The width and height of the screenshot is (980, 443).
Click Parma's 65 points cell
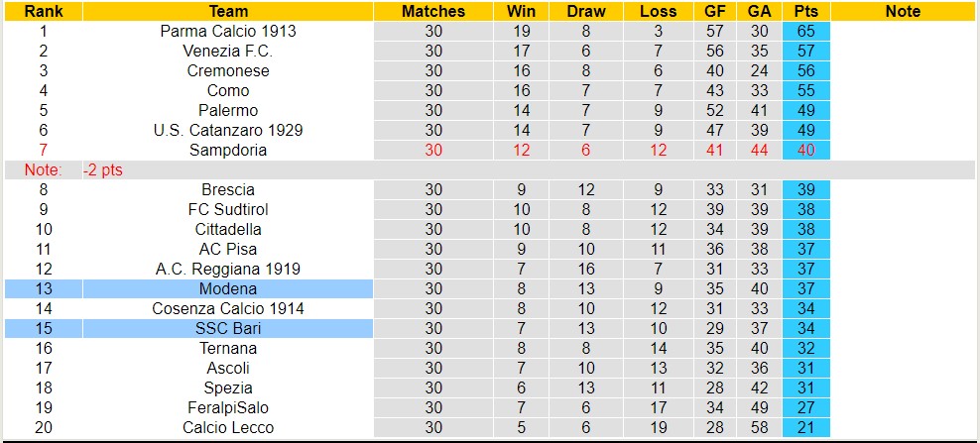pyautogui.click(x=805, y=31)
